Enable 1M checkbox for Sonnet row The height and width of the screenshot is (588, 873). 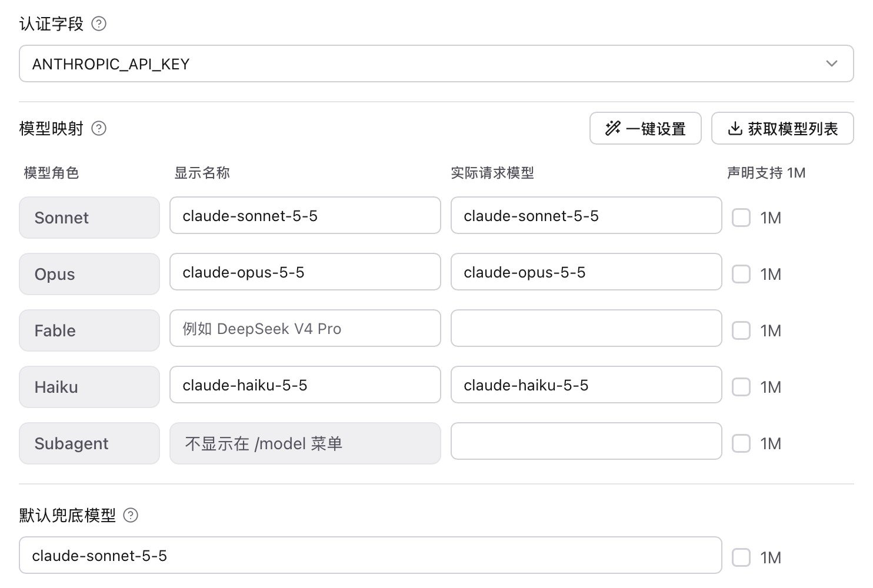(x=741, y=218)
